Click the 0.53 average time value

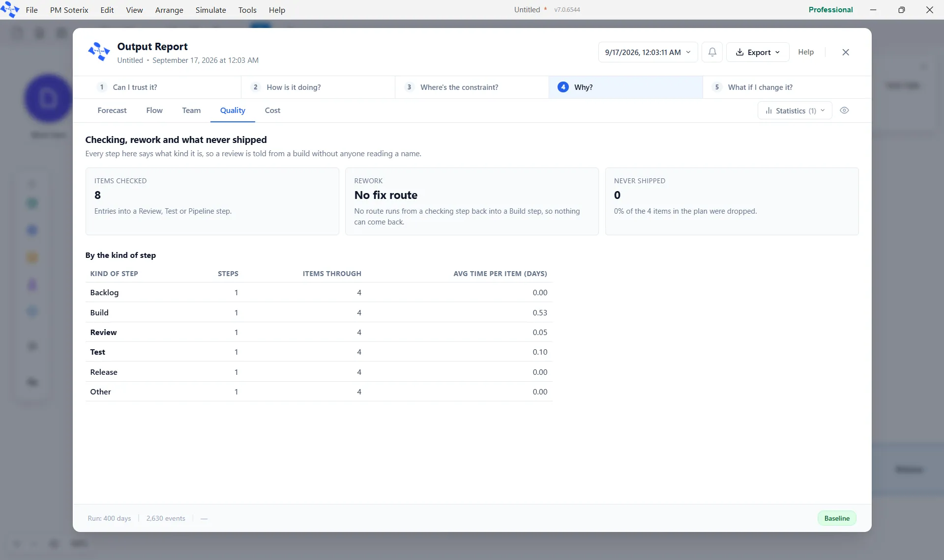point(540,312)
